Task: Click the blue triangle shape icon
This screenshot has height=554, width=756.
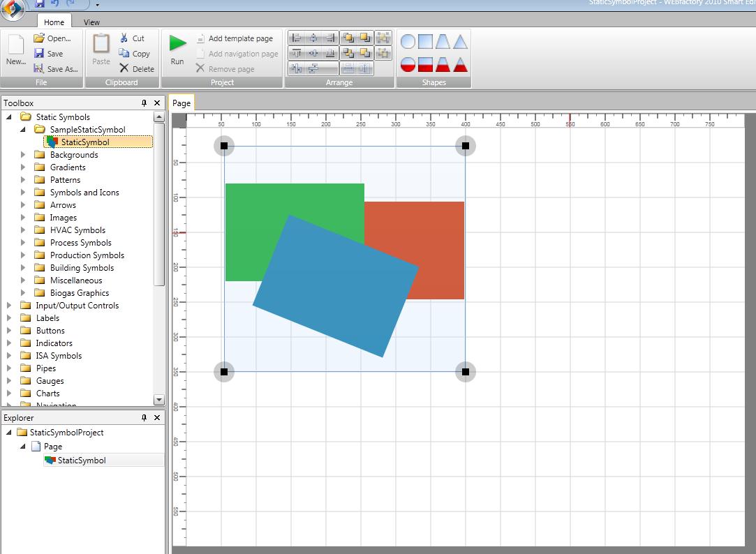Action: (460, 43)
